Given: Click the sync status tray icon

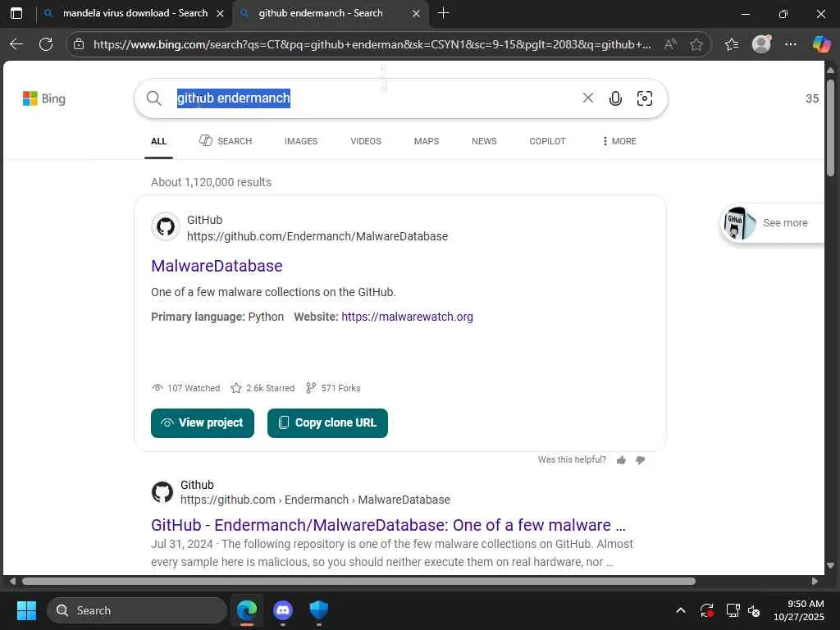Looking at the screenshot, I should [706, 610].
